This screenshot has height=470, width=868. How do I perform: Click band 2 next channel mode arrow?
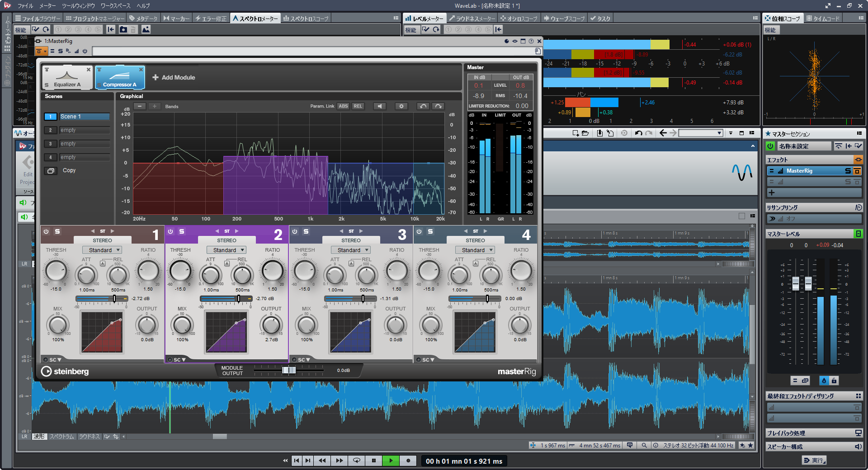point(236,231)
